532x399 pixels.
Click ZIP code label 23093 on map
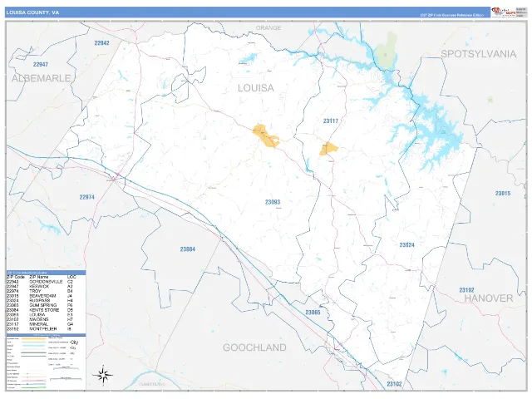point(273,202)
